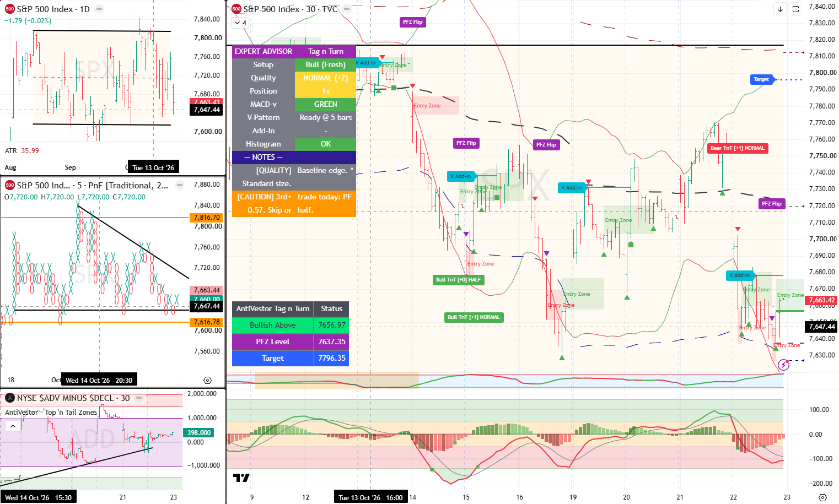Viewport: 839px width, 504px height.
Task: Click the -1.79 (-0.02%) change value
Action: click(x=28, y=21)
